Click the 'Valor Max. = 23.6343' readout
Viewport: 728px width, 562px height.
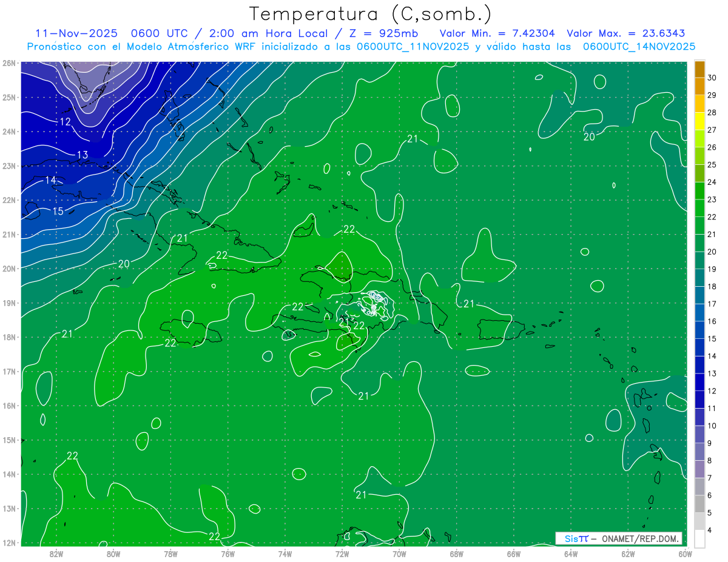pyautogui.click(x=626, y=33)
